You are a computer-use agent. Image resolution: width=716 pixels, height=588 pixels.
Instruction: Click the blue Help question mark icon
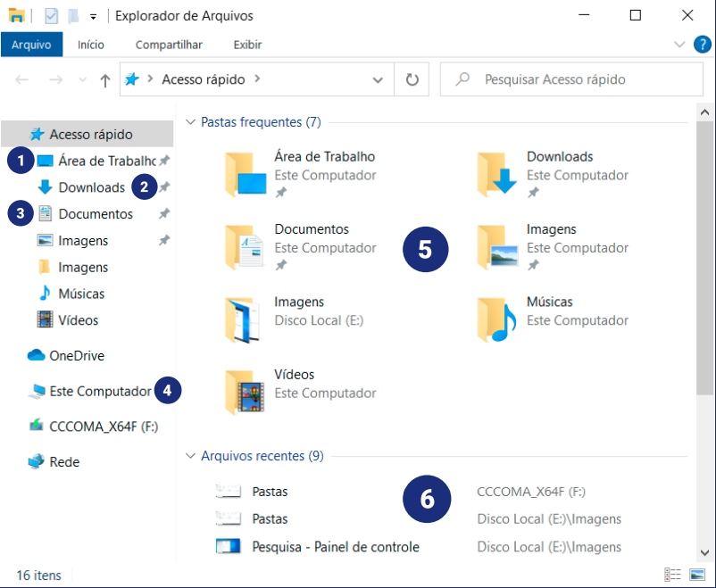coord(703,45)
